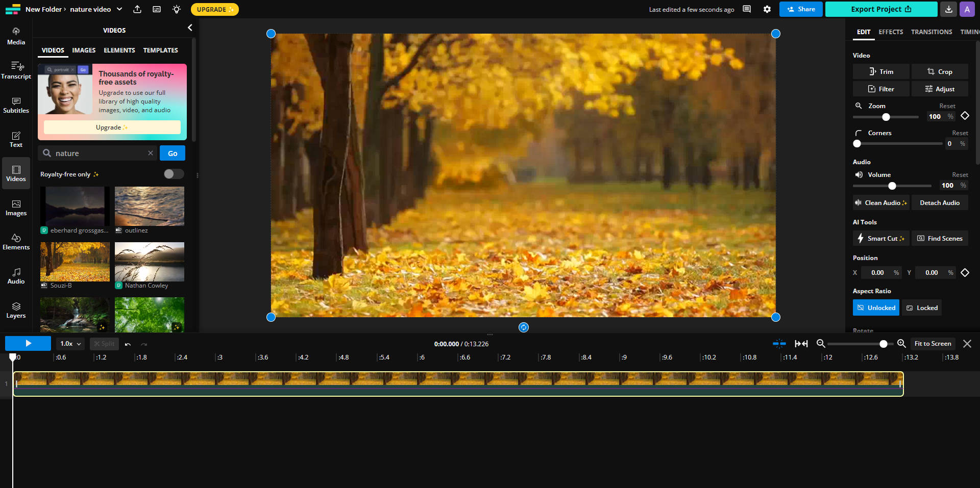Viewport: 980px width, 488px height.
Task: Open the Filter panel
Action: point(880,89)
